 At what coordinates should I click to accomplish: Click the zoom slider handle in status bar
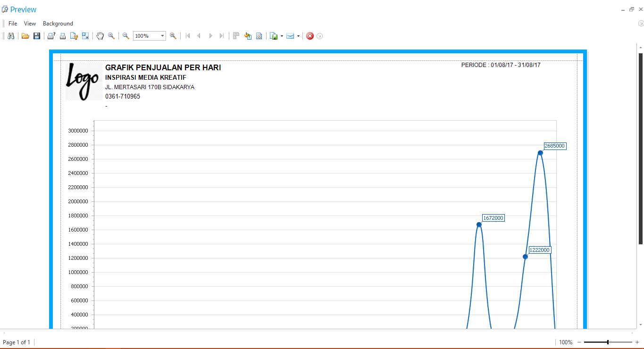pyautogui.click(x=608, y=342)
